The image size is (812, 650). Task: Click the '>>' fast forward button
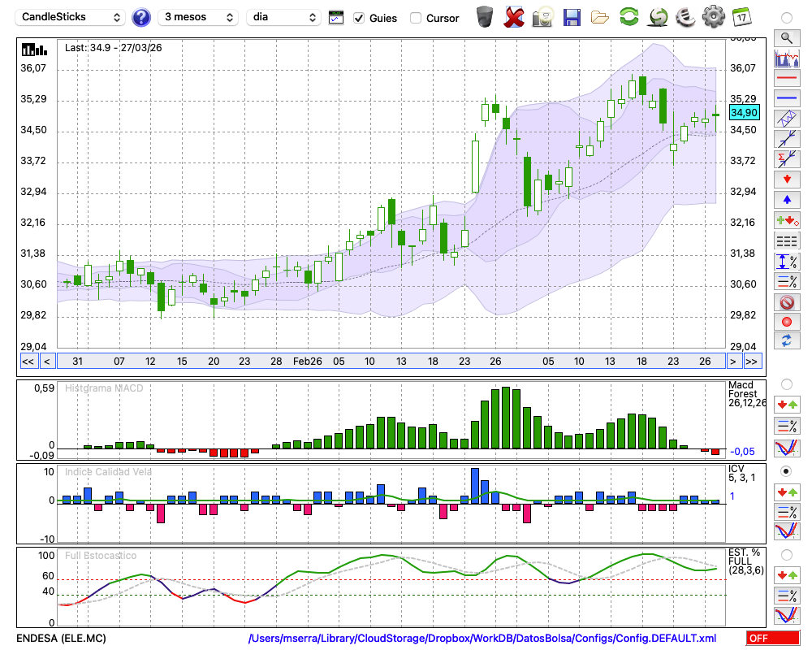pos(753,362)
